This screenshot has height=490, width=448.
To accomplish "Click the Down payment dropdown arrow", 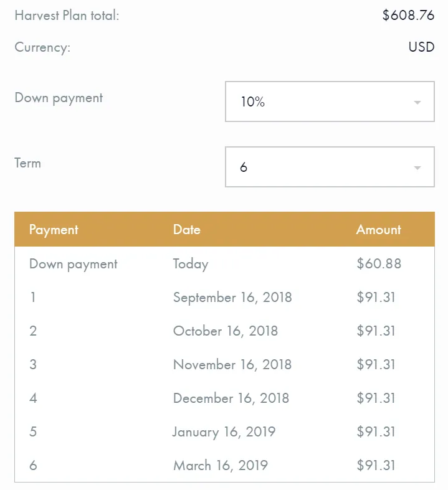I will pyautogui.click(x=417, y=103).
